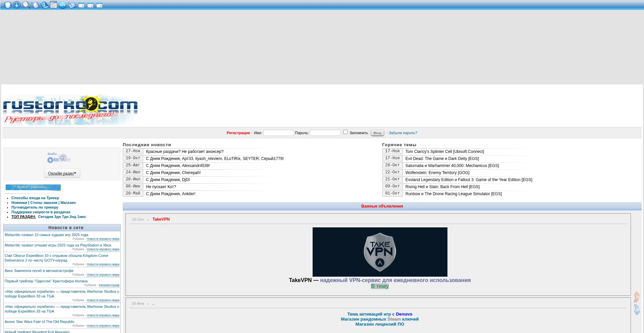Viewport: 644px width, 333px height.
Task: Open Способы входа на Трекер link
Action: coord(35,198)
